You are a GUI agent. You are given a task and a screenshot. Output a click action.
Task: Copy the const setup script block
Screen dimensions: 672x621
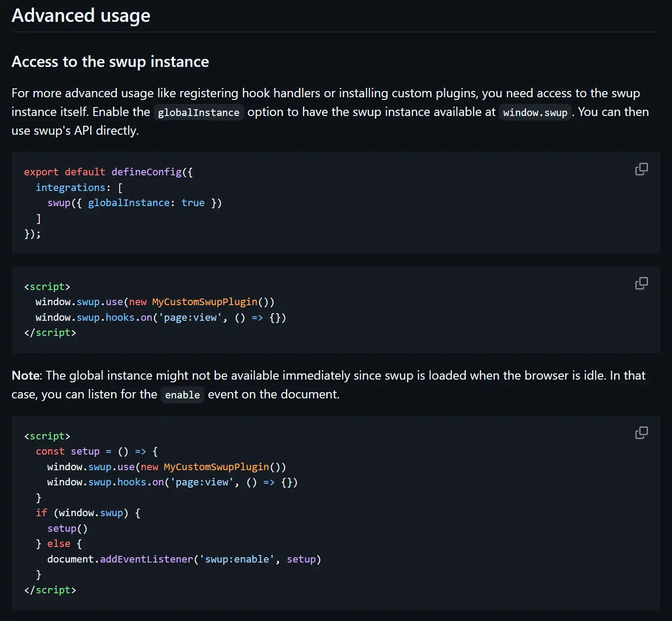(x=641, y=433)
